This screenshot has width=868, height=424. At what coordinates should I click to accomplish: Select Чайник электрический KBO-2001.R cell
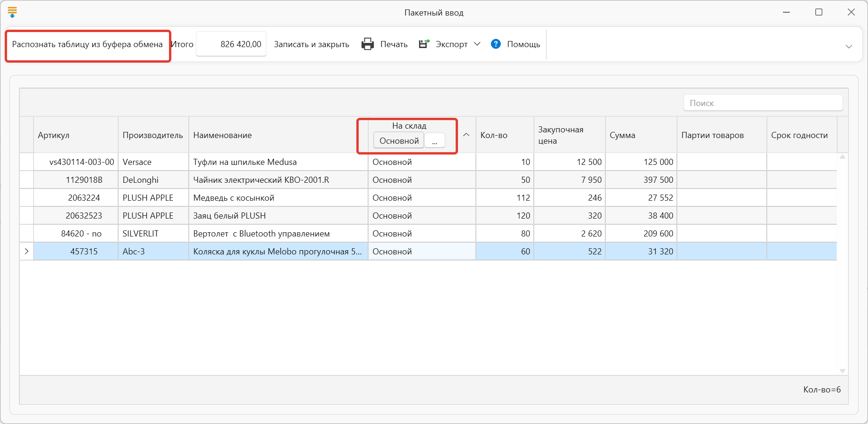[x=278, y=179]
